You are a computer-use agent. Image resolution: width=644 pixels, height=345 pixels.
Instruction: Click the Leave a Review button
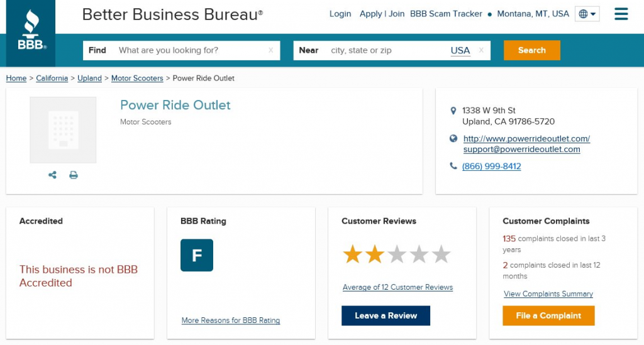[386, 315]
